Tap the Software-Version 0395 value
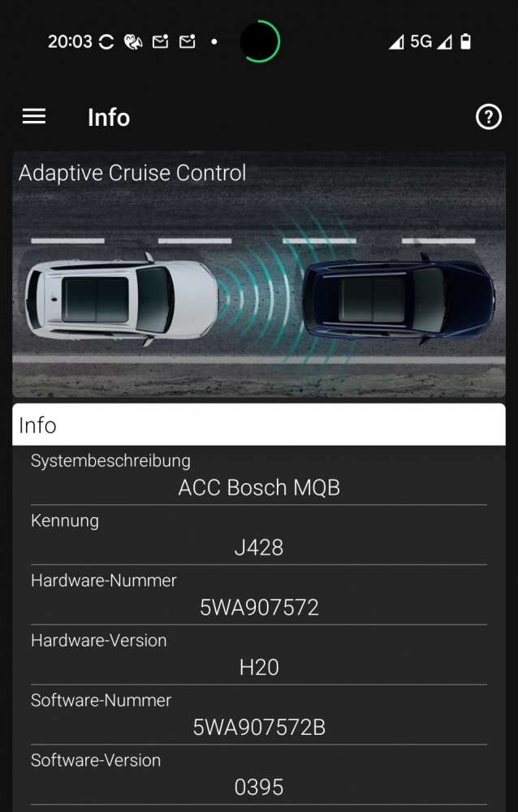 (259, 787)
